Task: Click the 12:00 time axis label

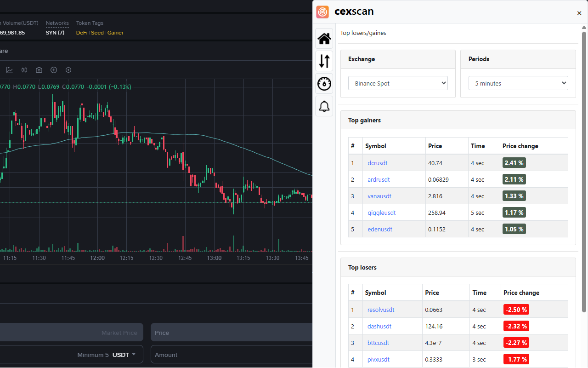Action: coord(97,258)
